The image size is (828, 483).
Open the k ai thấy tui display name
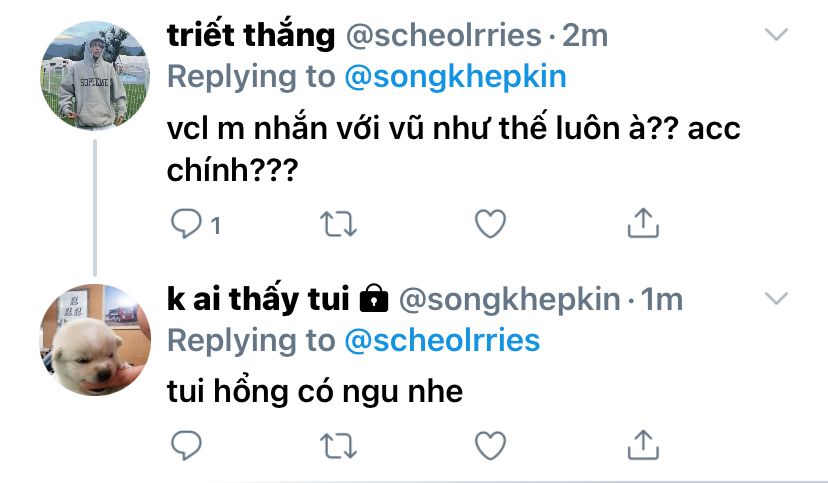tap(258, 299)
